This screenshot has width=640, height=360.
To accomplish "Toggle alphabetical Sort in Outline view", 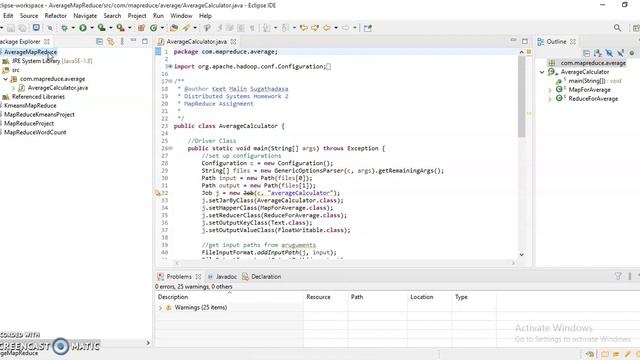I will (x=598, y=53).
